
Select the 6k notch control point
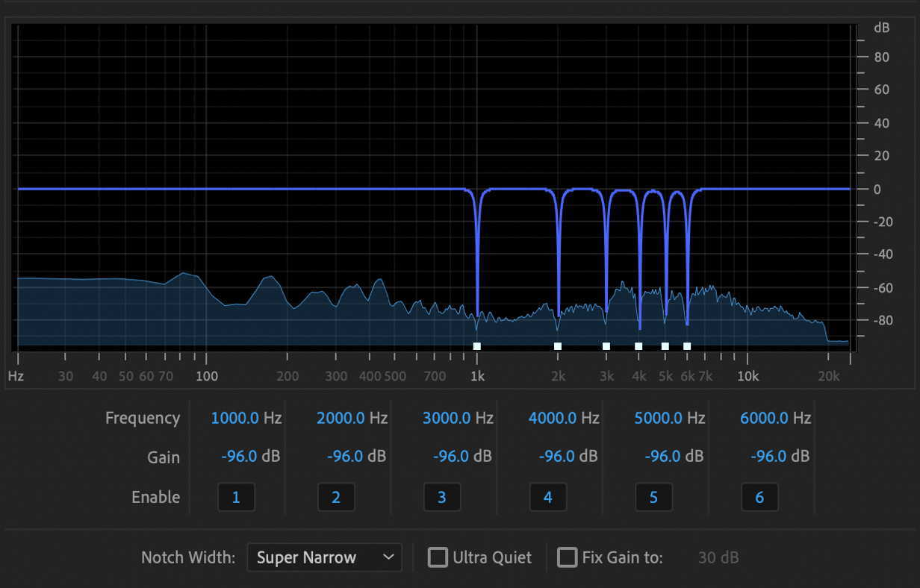point(687,346)
